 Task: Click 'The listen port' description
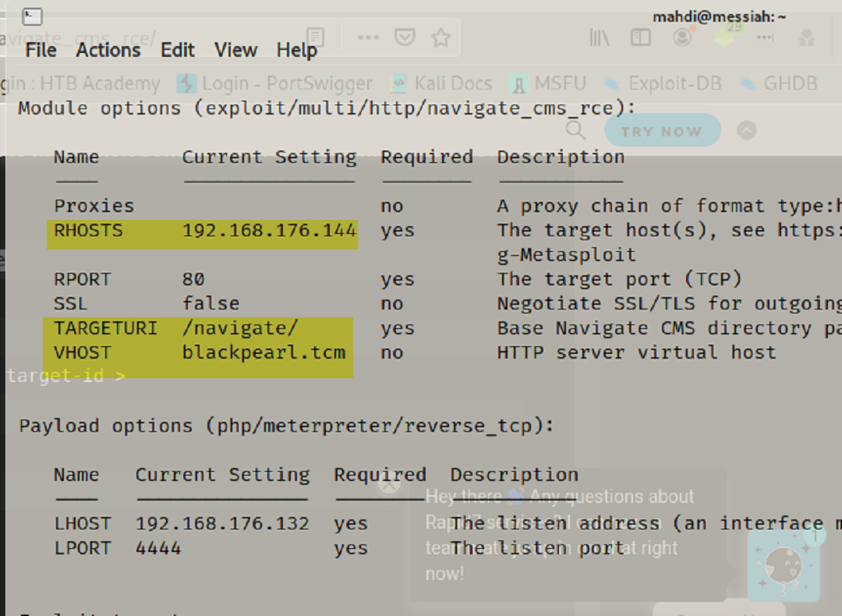coord(537,548)
